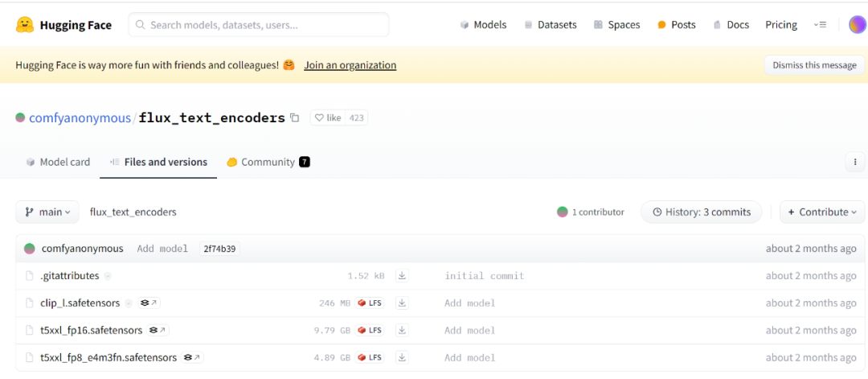
Task: Click the 246 MB file size
Action: tap(335, 303)
